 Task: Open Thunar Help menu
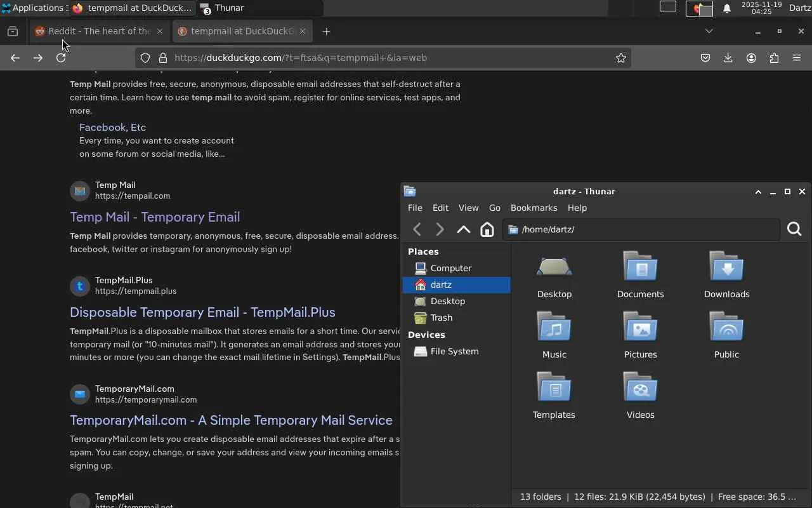[x=577, y=208]
